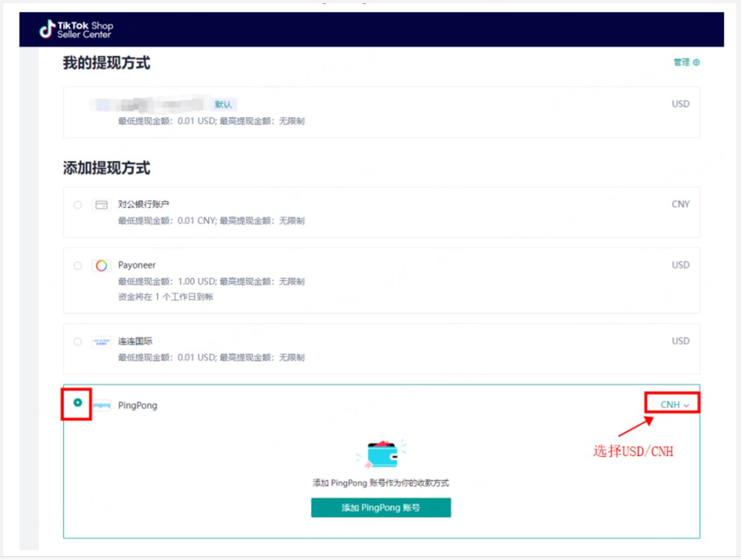Click the wallet illustration in PingPong panel

coord(381,453)
